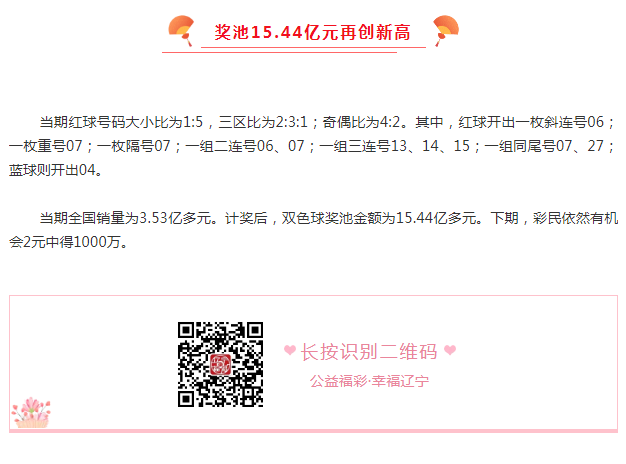Click the red heading 奖池15.44亿元再创新高
The width and height of the screenshot is (626, 464).
(313, 32)
